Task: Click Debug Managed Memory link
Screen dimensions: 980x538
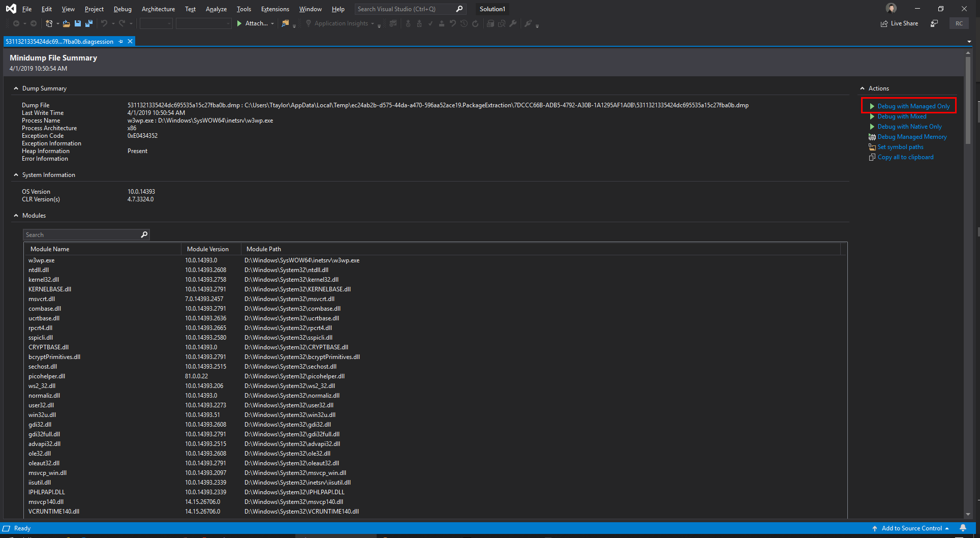Action: (912, 137)
